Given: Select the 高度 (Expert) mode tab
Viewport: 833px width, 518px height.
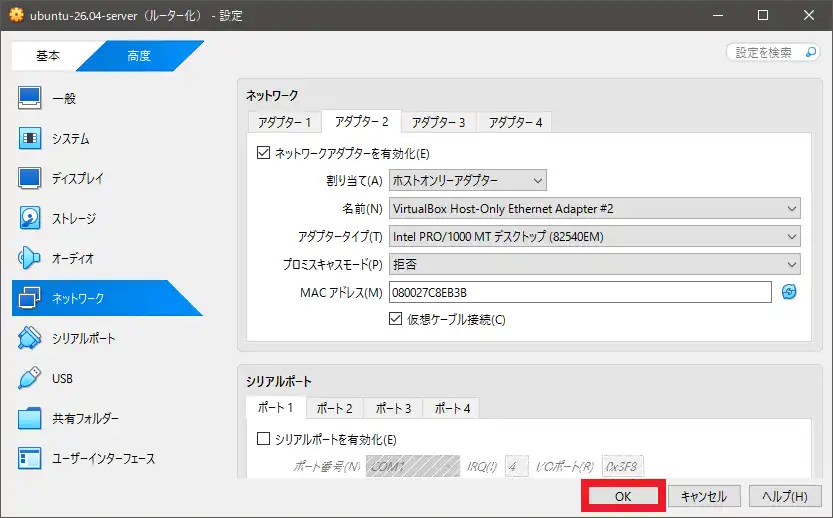Looking at the screenshot, I should [x=139, y=56].
